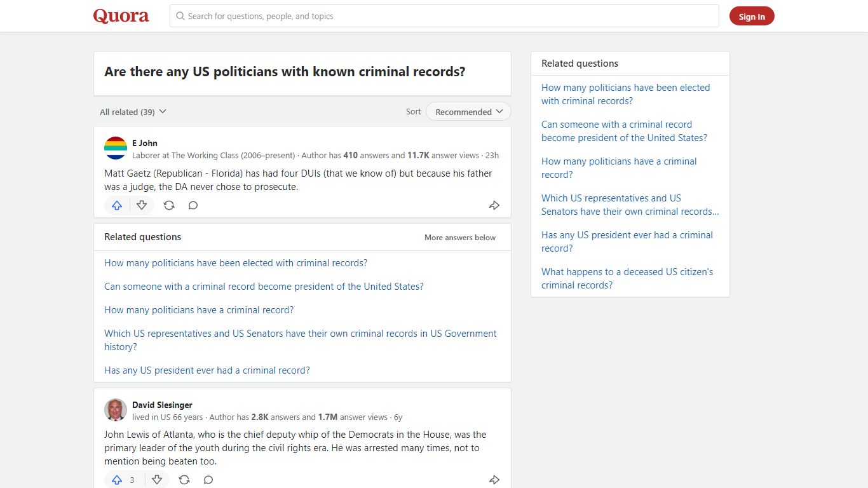The width and height of the screenshot is (868, 488).
Task: Open David Slesinger's profile name link
Action: (162, 405)
